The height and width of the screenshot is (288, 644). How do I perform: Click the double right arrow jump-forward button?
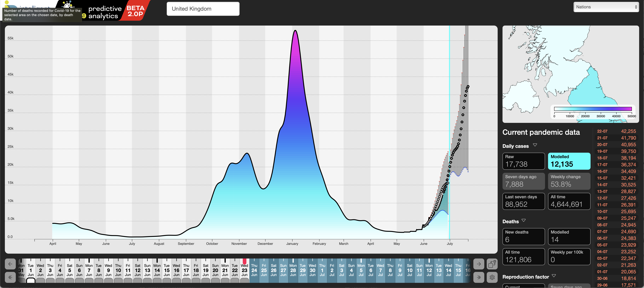(479, 277)
